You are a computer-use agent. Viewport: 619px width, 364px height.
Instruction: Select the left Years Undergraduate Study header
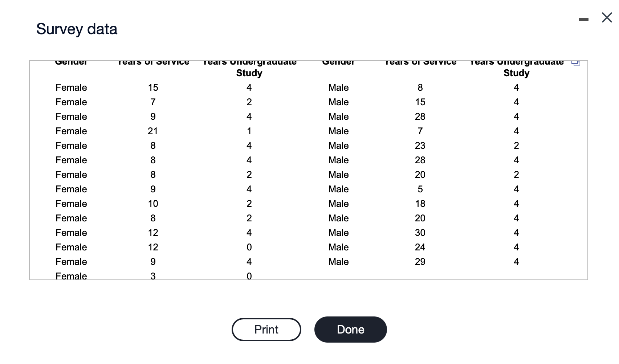[x=249, y=67]
